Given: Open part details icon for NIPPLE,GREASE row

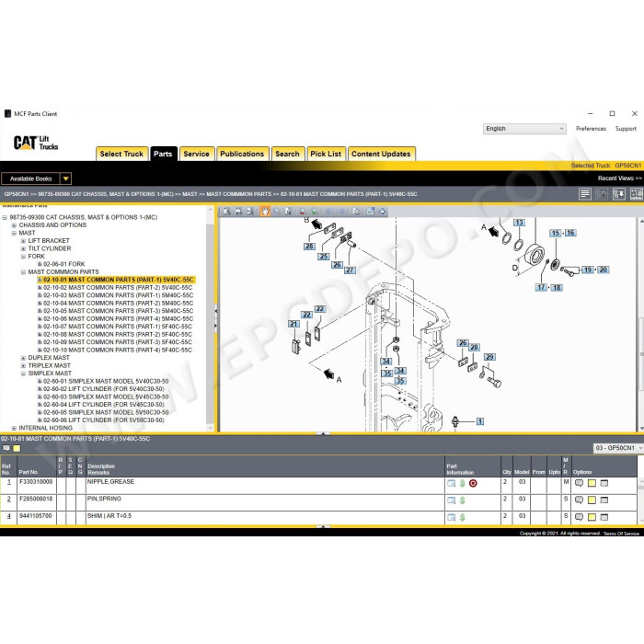Looking at the screenshot, I should (452, 483).
